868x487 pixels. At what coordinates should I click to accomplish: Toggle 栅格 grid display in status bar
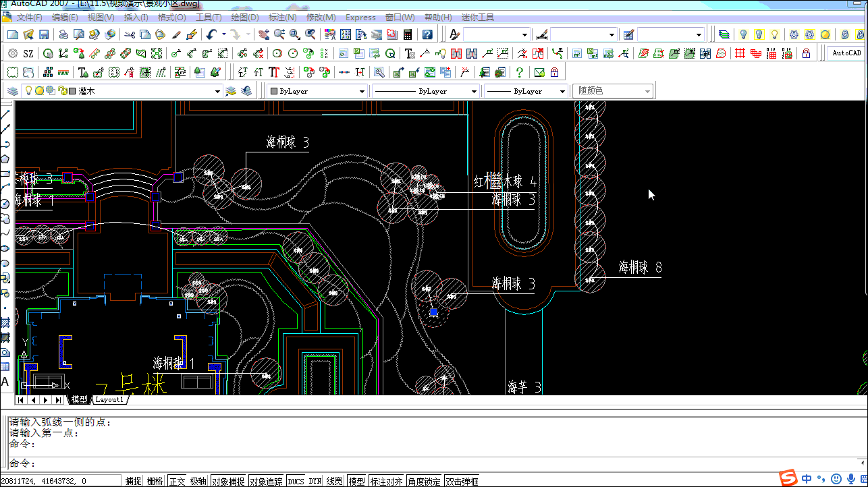[155, 481]
